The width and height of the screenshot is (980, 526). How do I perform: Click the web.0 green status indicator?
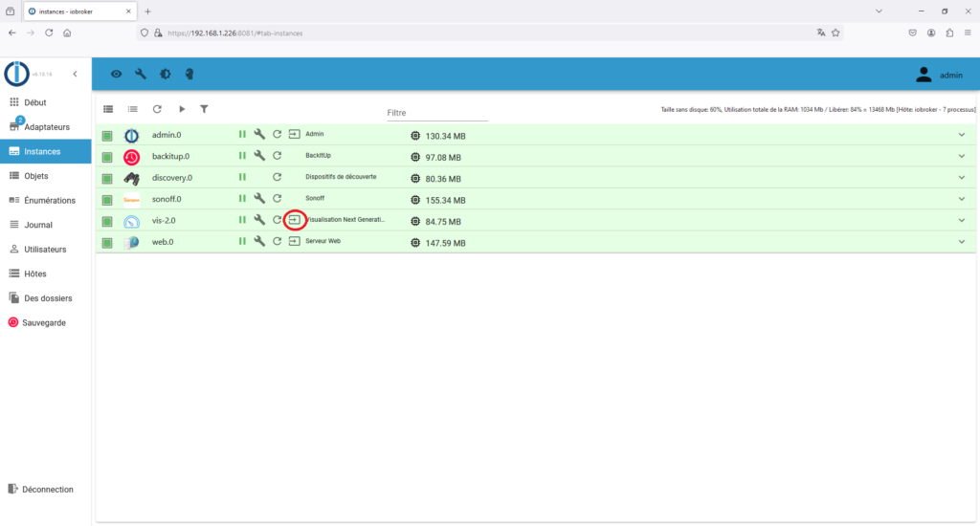(107, 242)
